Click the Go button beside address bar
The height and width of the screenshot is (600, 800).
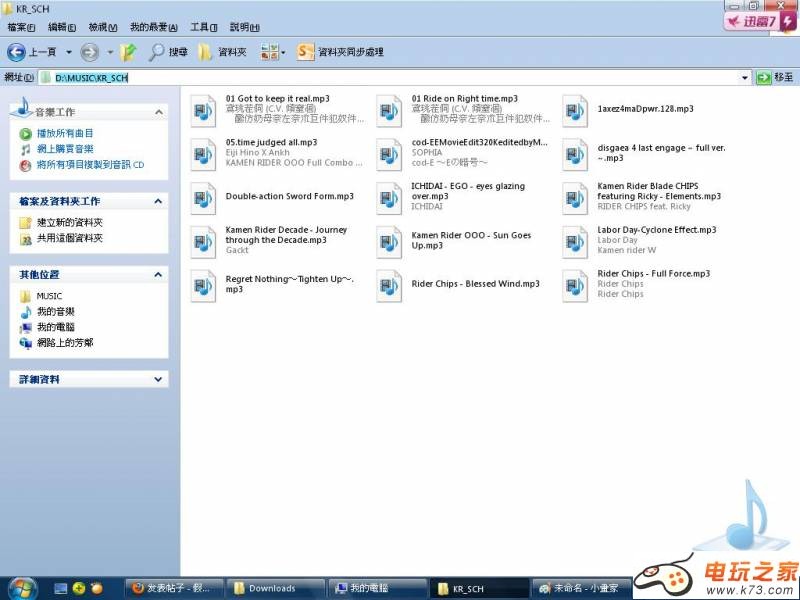[x=775, y=78]
